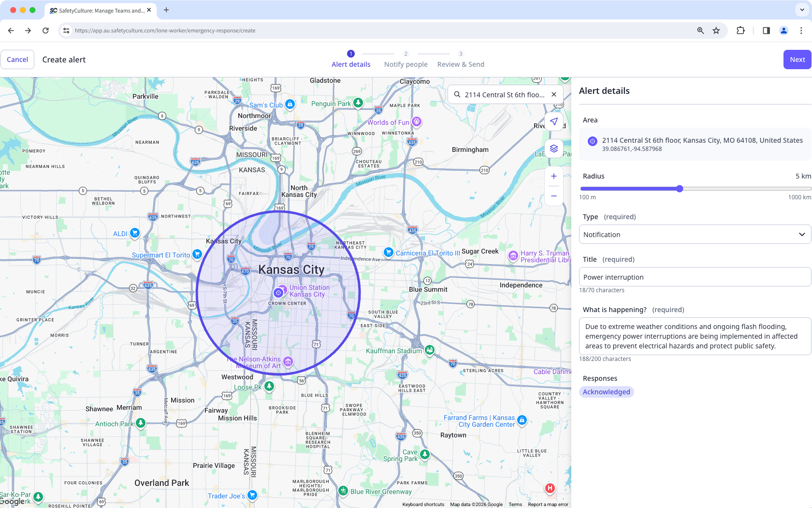
Task: Click the Union Station alert center pin
Action: [278, 292]
